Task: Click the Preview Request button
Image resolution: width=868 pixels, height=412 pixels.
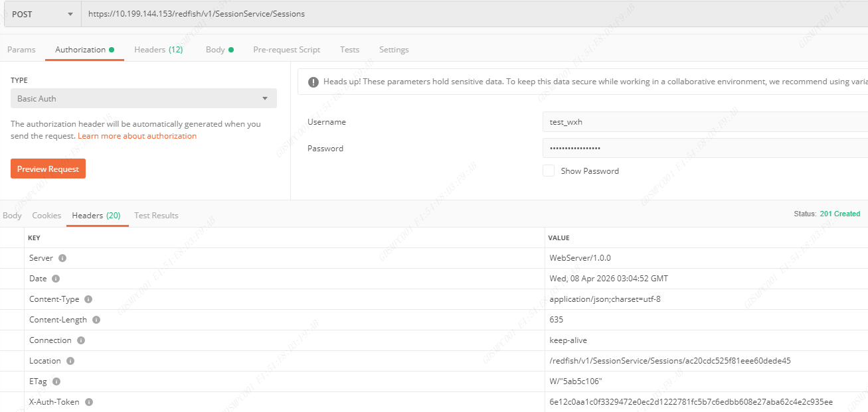Action: (48, 169)
